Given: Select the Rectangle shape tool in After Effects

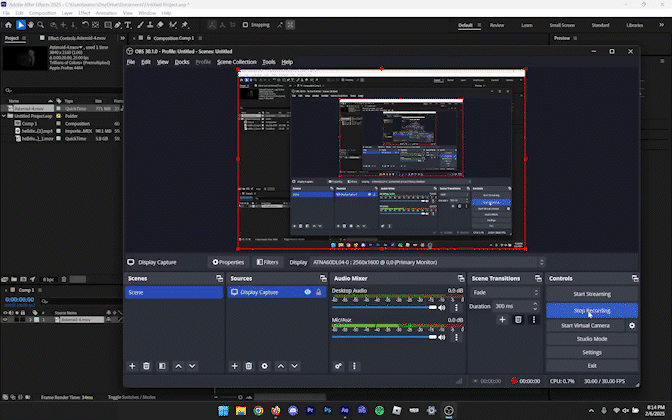Looking at the screenshot, I should [x=108, y=25].
